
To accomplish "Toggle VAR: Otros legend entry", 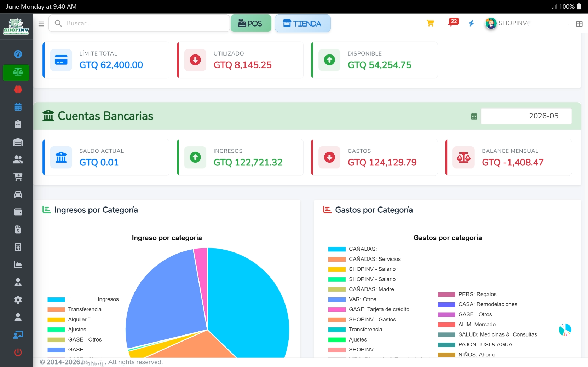I will pos(352,299).
